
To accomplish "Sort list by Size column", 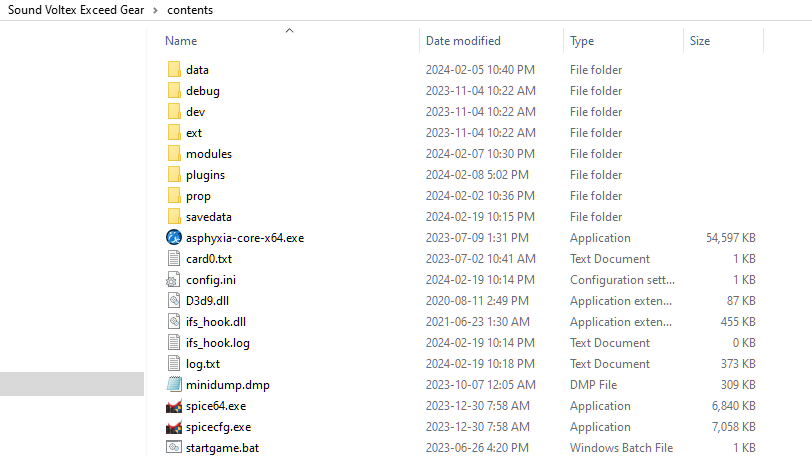I will (699, 41).
